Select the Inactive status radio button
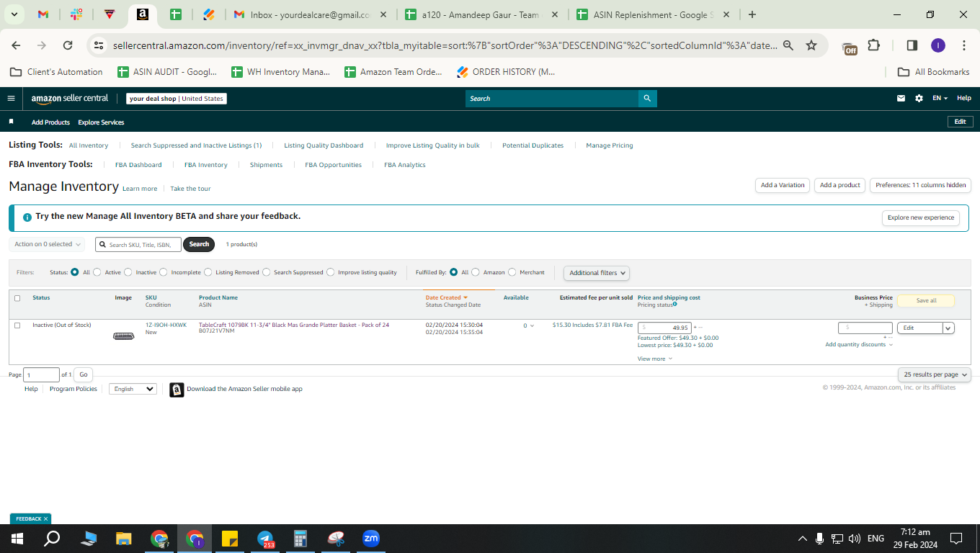This screenshot has width=980, height=553. point(128,272)
